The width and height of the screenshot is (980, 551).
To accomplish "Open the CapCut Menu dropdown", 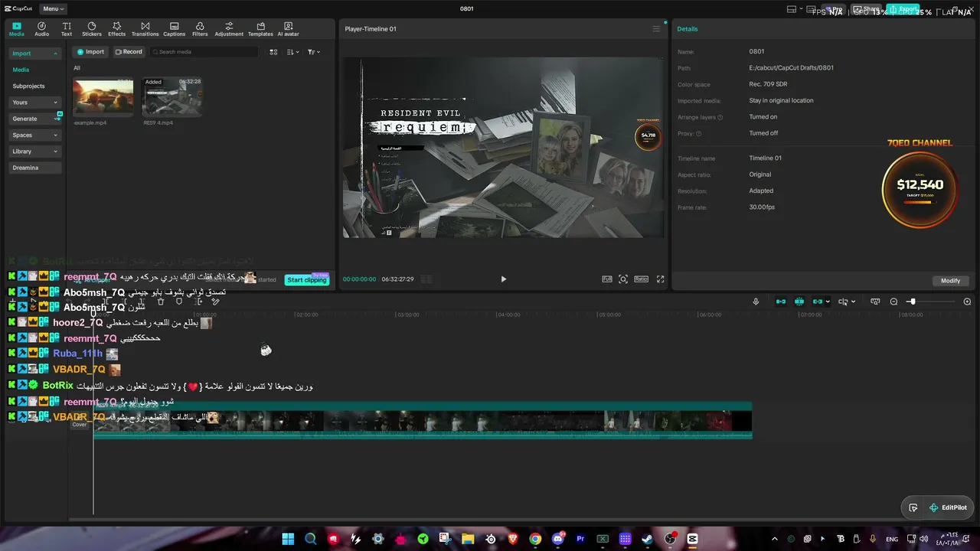I will click(x=53, y=8).
